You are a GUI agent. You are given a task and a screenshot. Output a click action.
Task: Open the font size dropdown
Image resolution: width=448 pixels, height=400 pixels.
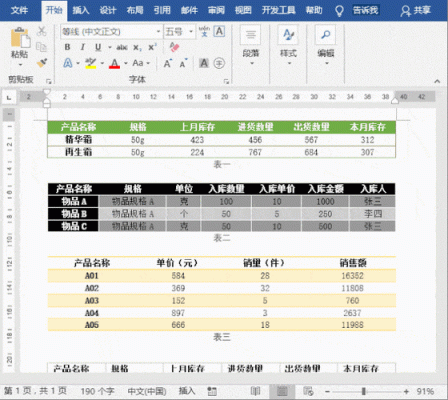tap(191, 32)
